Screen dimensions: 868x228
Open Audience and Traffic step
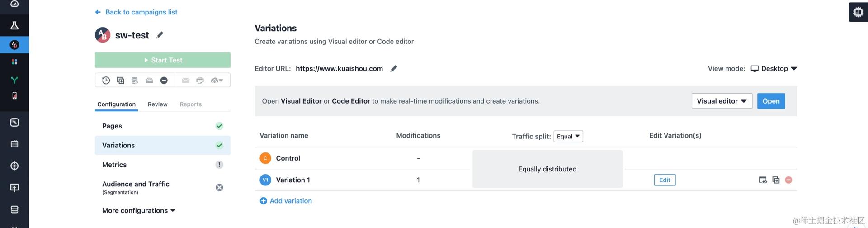point(163,187)
